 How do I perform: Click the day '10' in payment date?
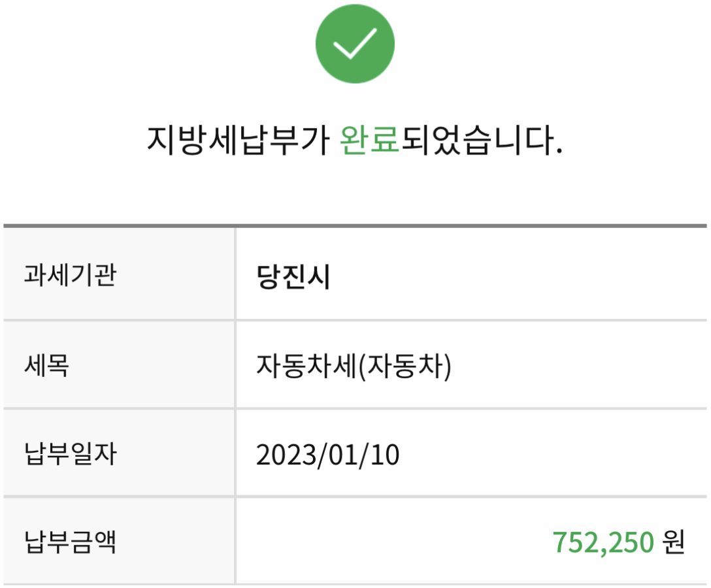pyautogui.click(x=384, y=455)
